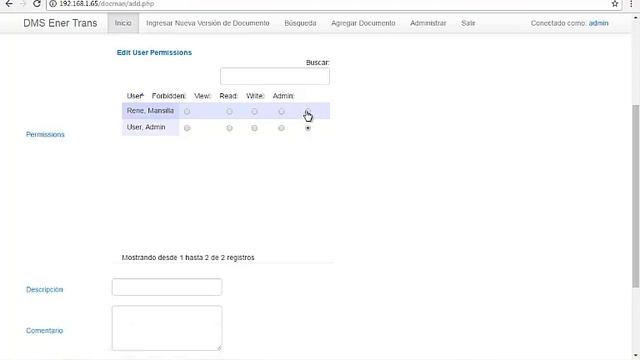Viewport: 640px width, 360px height.
Task: Click the scrollbar up arrow
Action: click(x=636, y=18)
